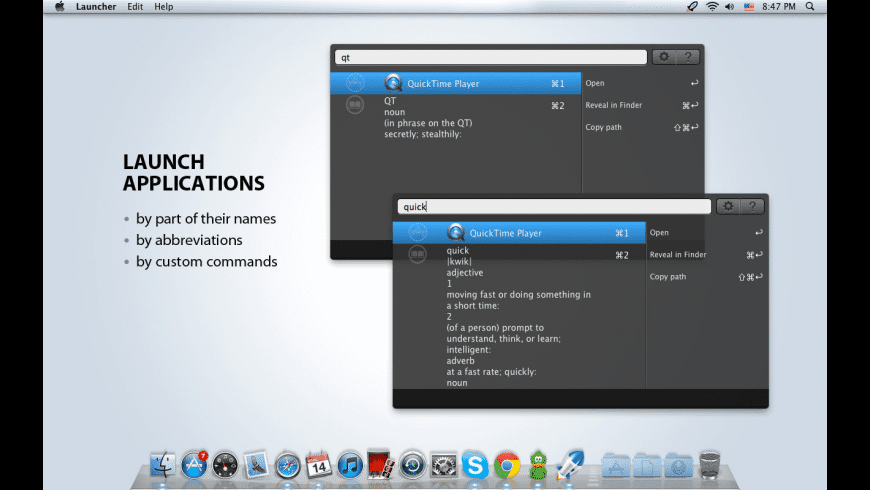Choose Copy path in qt window
The height and width of the screenshot is (490, 870).
642,127
